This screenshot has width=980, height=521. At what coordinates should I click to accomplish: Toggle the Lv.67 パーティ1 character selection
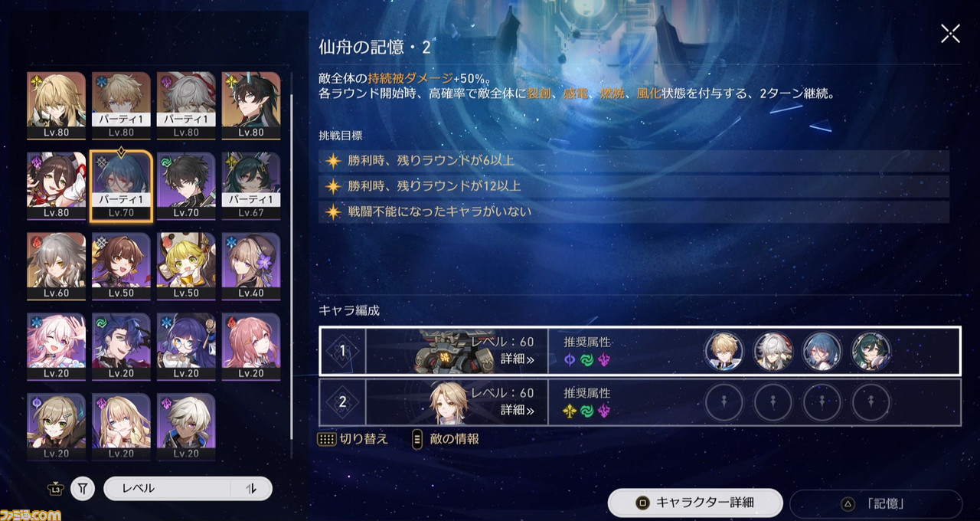pos(251,185)
